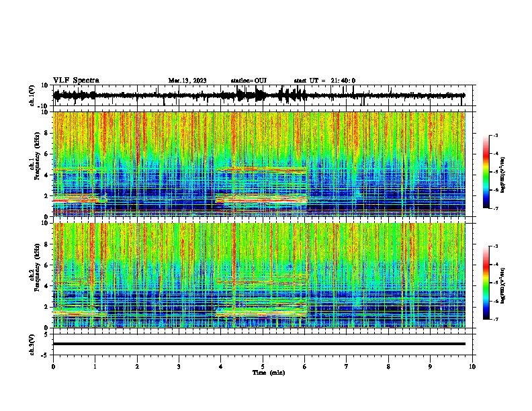Click the -7 label on ch.1 colorbar

pos(496,208)
